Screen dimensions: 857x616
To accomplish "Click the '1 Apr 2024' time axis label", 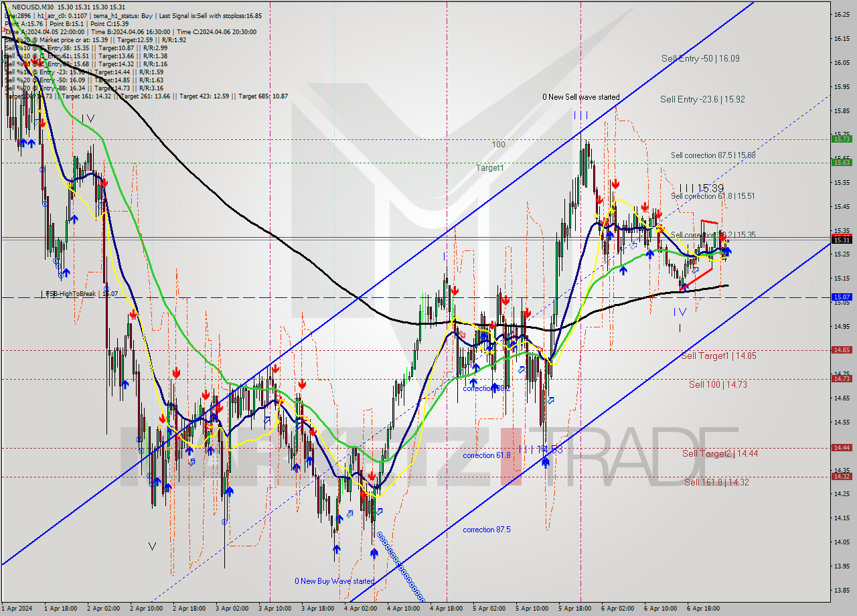I will (17, 609).
